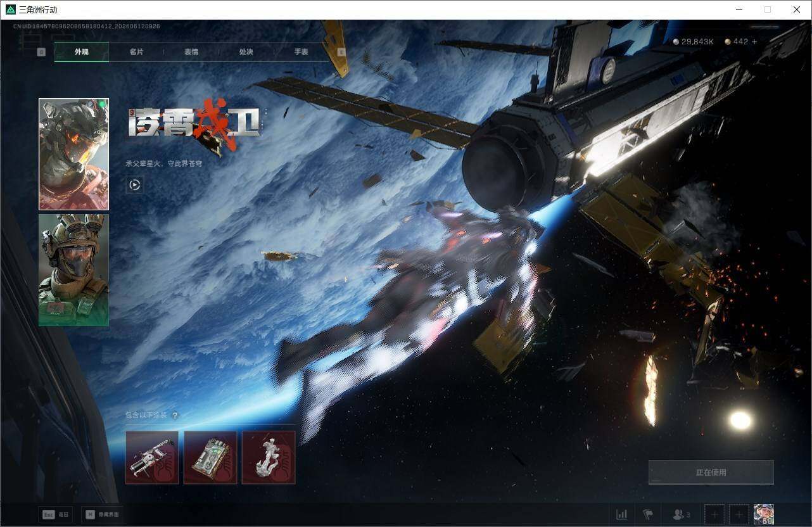This screenshot has height=527, width=812.
Task: Click the Q previous-tab key icon
Action: coord(41,52)
